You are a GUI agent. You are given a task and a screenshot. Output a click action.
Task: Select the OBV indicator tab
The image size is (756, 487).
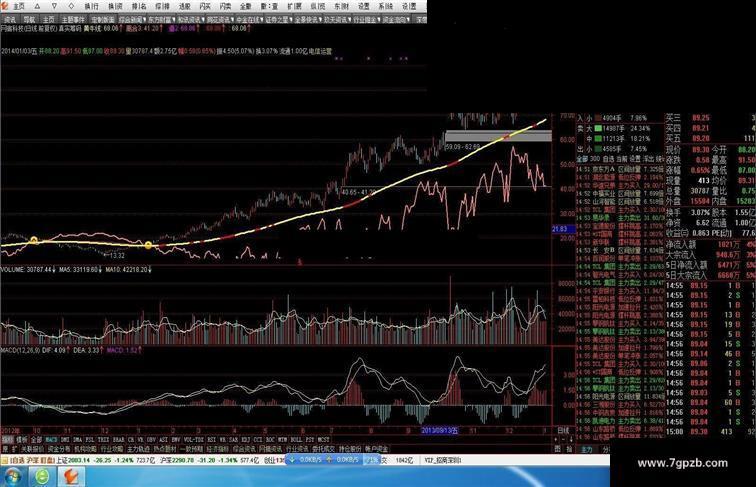click(x=151, y=440)
